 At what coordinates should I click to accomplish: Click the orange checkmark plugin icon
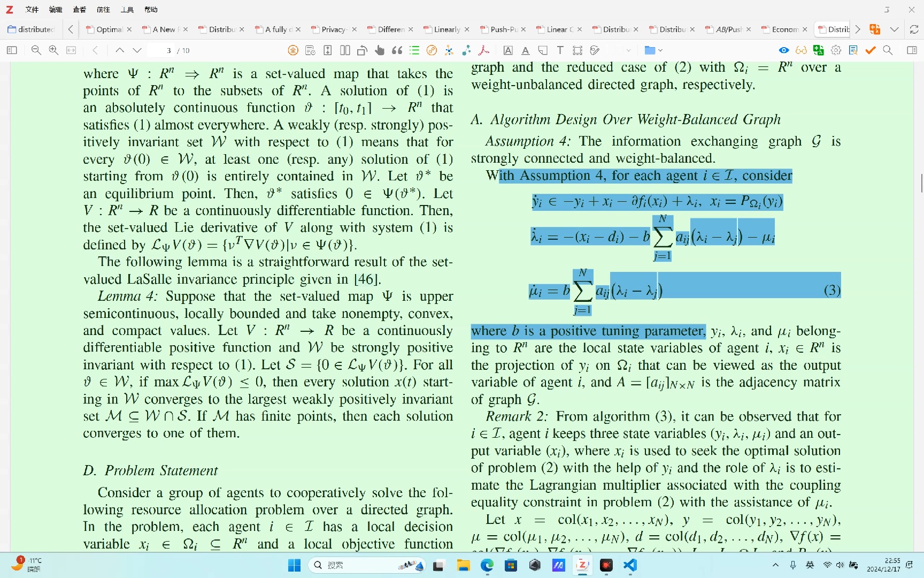coord(871,50)
